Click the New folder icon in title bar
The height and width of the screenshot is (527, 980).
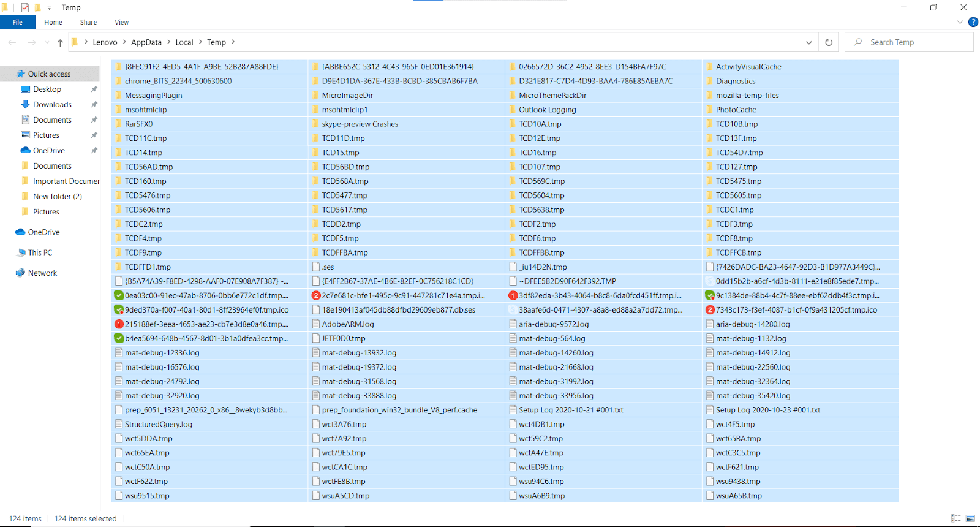pyautogui.click(x=37, y=7)
